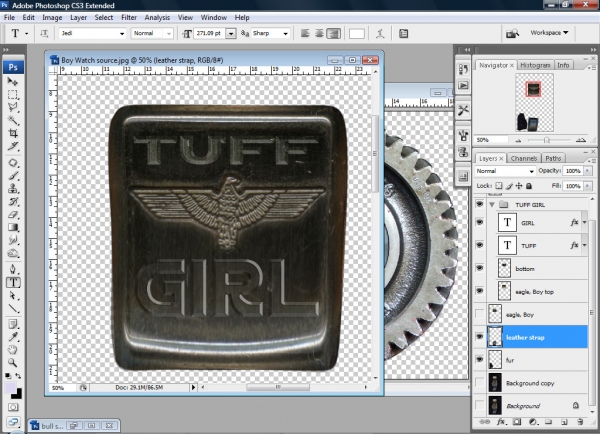Right align text button
Viewport: 600px width, 434px height.
coord(333,34)
